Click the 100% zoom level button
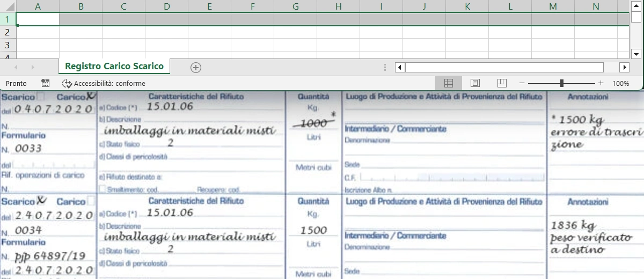 620,83
